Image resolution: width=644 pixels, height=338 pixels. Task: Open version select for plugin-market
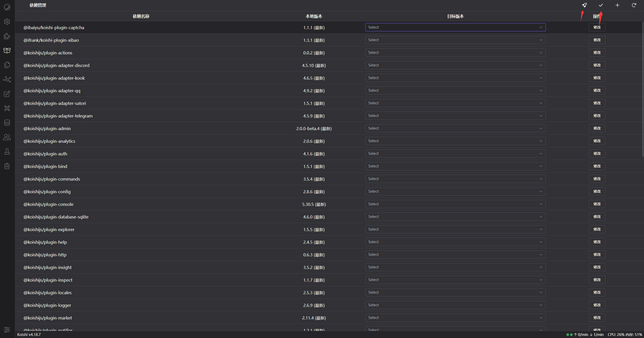point(455,318)
